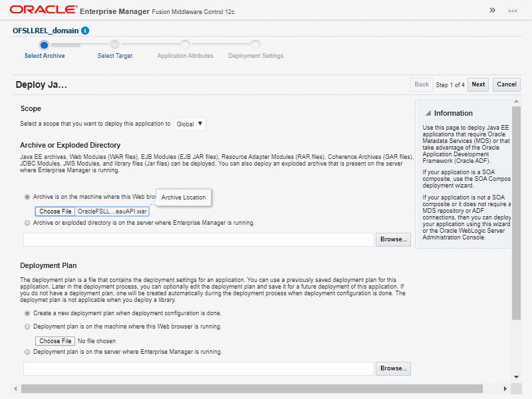Select deployment plan on browser machine radio

[x=27, y=327]
